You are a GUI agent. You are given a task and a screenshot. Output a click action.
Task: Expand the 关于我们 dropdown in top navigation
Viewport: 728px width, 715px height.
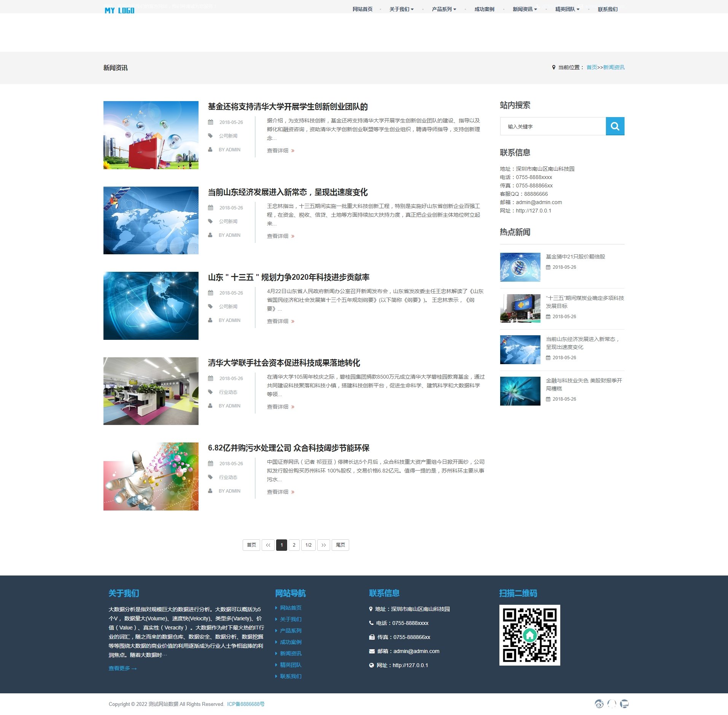(401, 9)
